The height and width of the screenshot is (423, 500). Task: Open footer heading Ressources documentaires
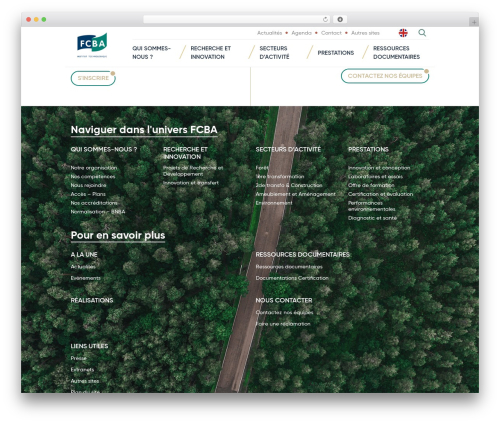point(302,255)
